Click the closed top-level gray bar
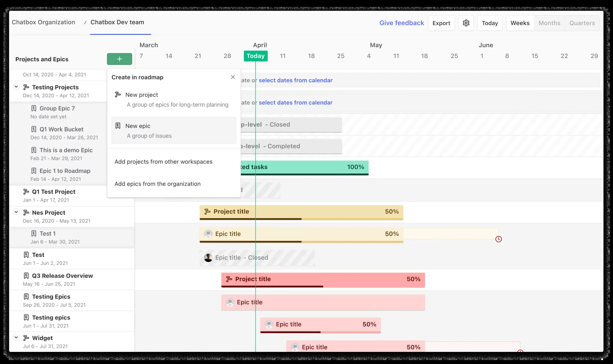The image size is (613, 364). tap(291, 125)
